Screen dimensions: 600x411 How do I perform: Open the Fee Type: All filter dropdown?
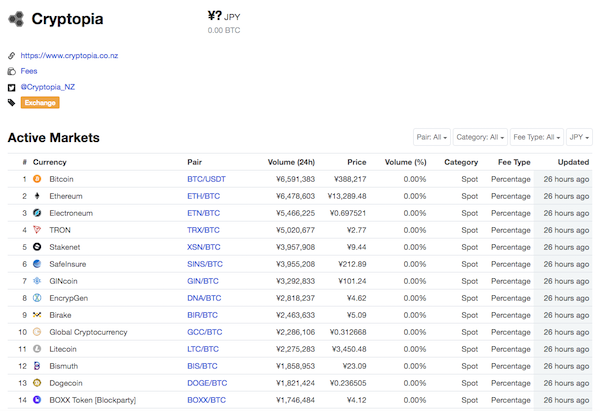[x=536, y=137]
